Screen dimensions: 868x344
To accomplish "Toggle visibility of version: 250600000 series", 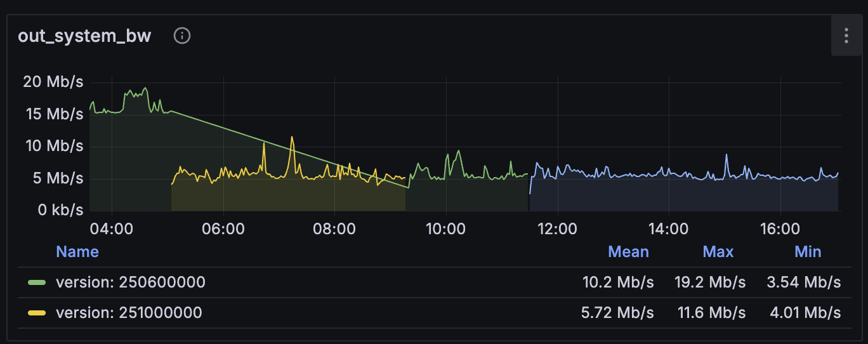I will click(x=130, y=282).
